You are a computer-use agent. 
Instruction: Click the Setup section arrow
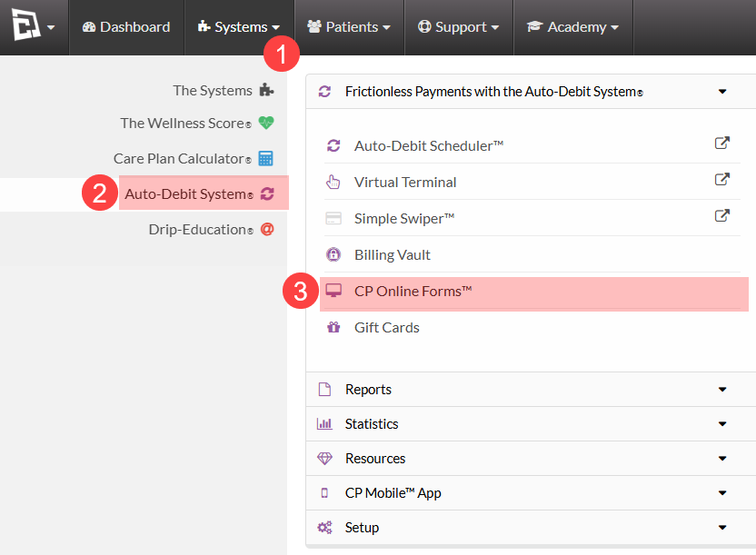click(x=722, y=528)
